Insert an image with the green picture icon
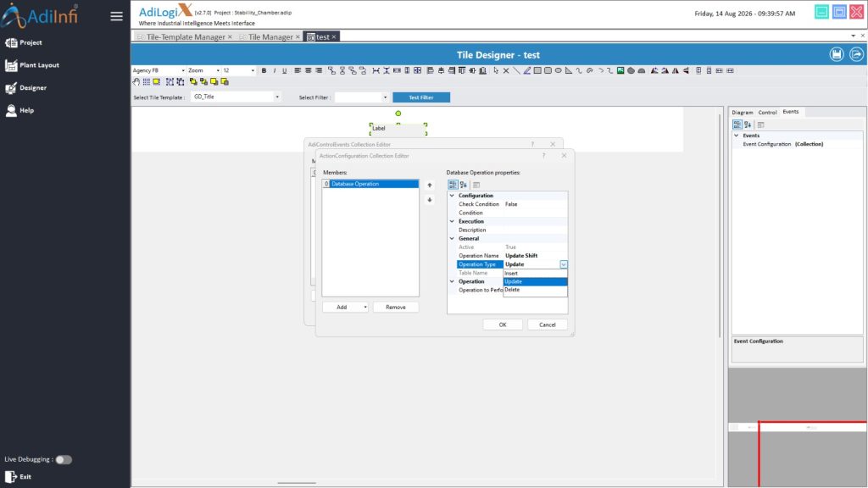 [x=620, y=71]
